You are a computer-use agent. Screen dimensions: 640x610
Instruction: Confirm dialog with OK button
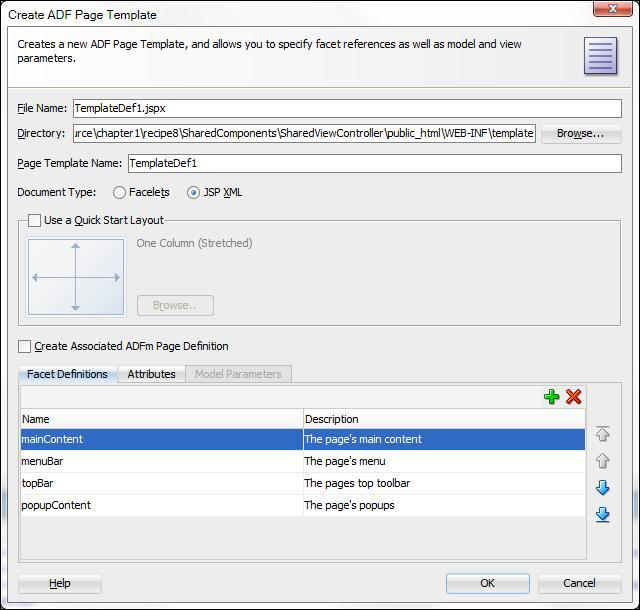(488, 583)
